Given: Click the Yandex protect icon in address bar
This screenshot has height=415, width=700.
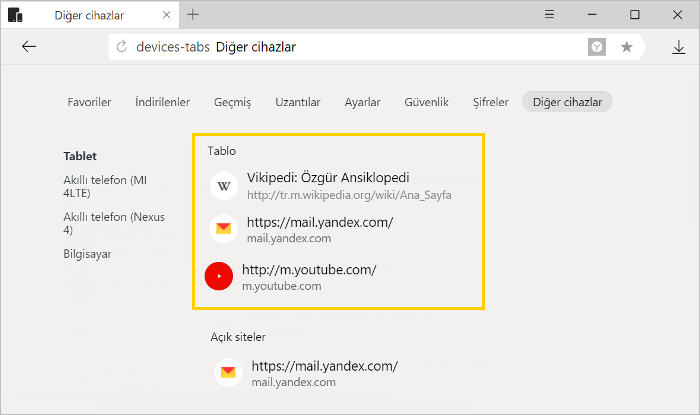Looking at the screenshot, I should pyautogui.click(x=596, y=47).
